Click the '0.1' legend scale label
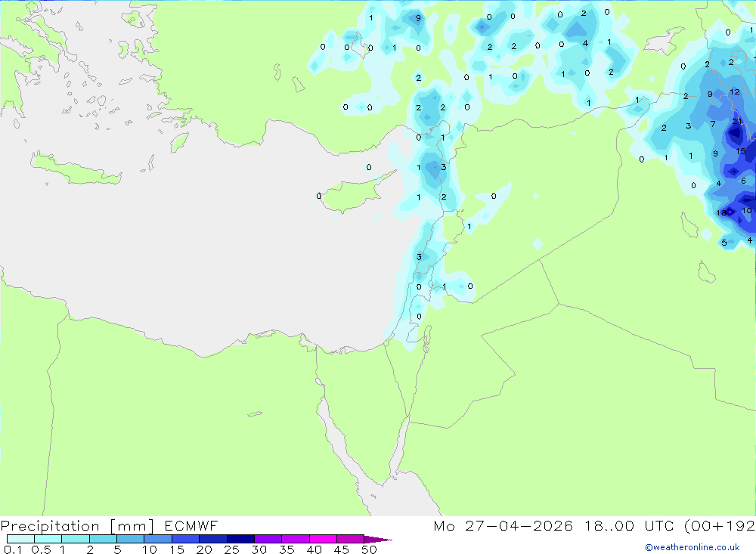The image size is (756, 554). coord(13,549)
